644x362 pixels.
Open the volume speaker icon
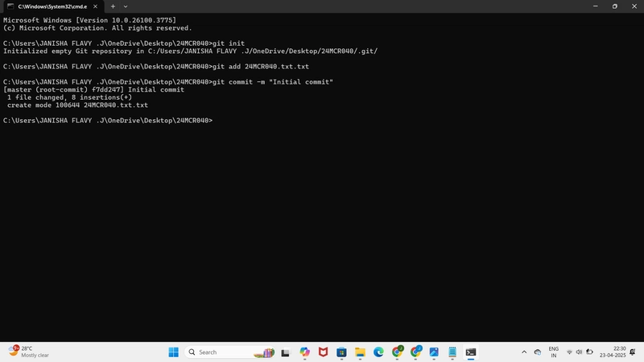[x=579, y=352]
